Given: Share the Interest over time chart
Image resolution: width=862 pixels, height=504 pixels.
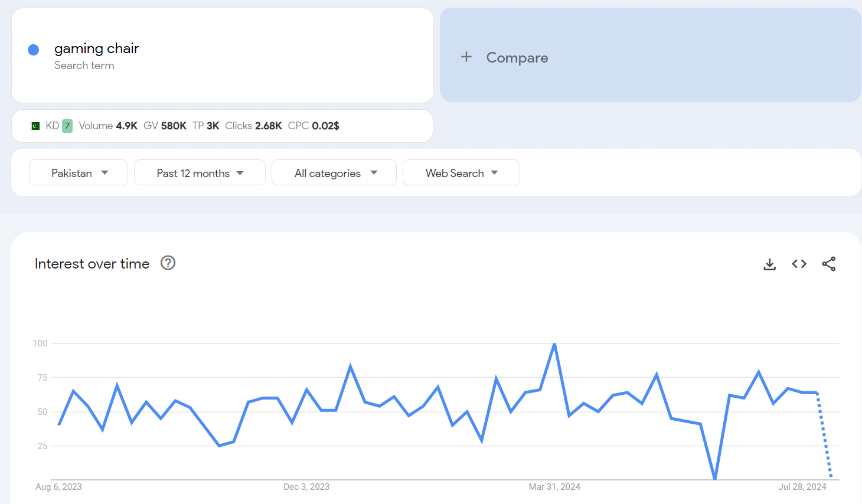Looking at the screenshot, I should pos(828,264).
